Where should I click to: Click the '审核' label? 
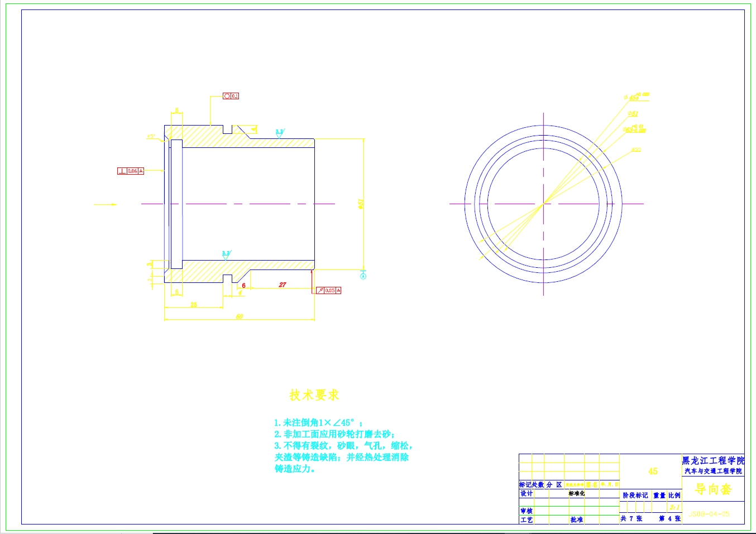click(x=527, y=511)
